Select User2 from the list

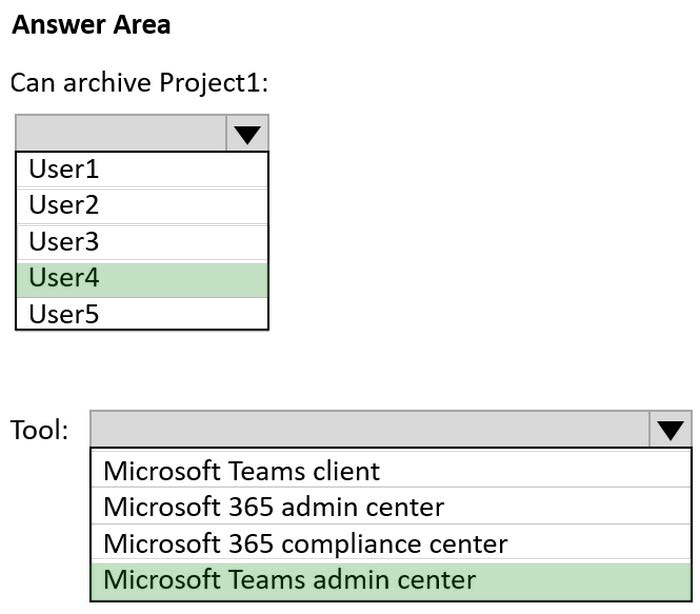coord(142,206)
